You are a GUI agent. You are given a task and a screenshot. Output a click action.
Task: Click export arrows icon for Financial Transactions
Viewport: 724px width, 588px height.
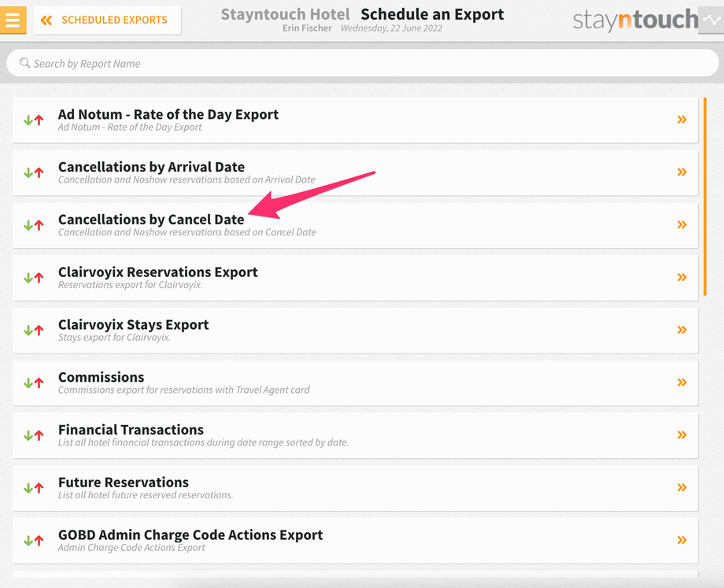click(34, 435)
